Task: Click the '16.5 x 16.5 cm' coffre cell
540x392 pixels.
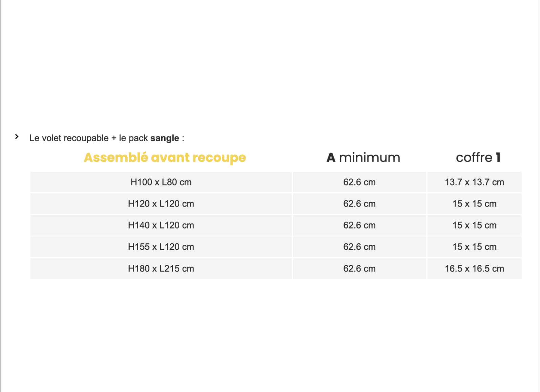Action: coord(474,269)
